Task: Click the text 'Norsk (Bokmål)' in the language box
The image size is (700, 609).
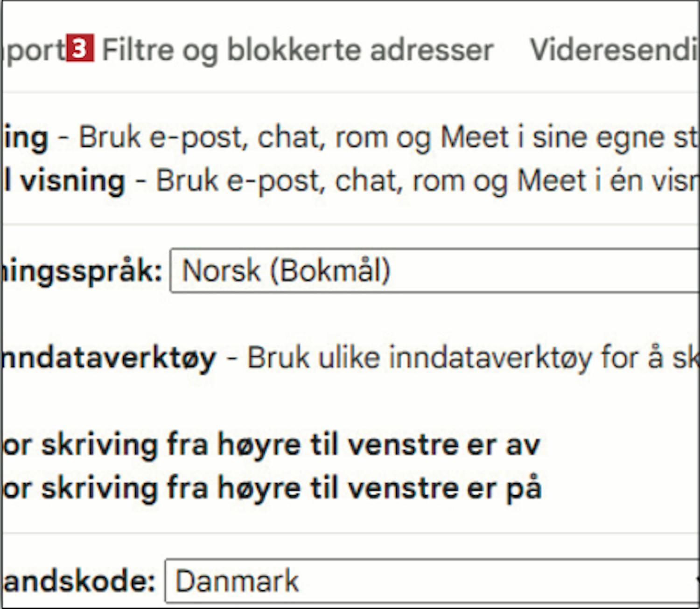Action: (286, 270)
